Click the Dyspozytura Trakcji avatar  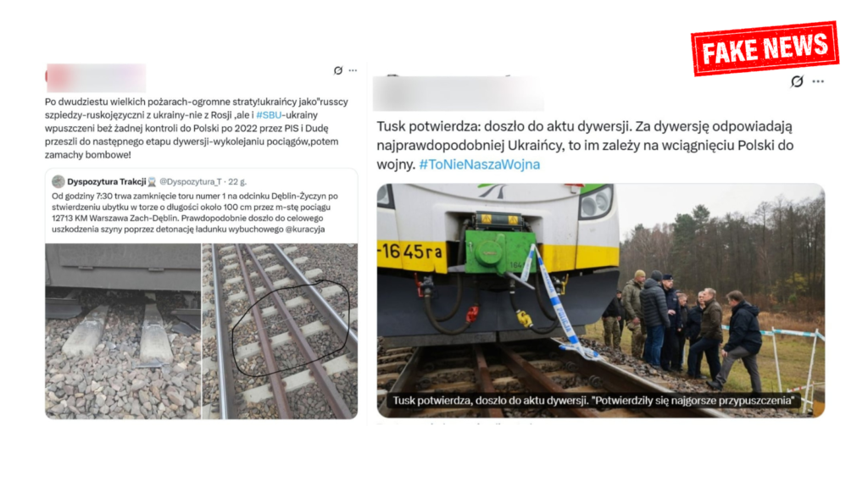coord(58,181)
